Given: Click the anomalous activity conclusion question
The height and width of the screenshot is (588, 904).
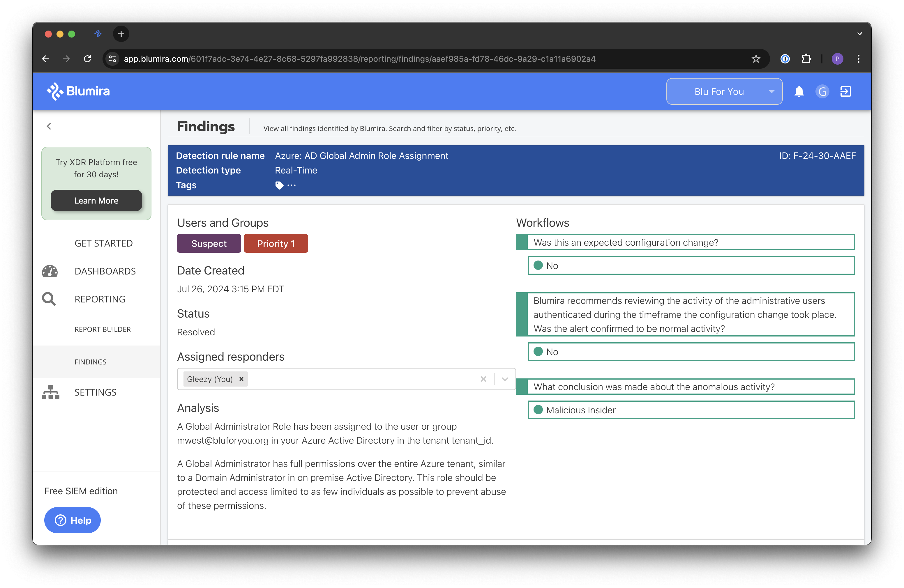Looking at the screenshot, I should coord(685,387).
